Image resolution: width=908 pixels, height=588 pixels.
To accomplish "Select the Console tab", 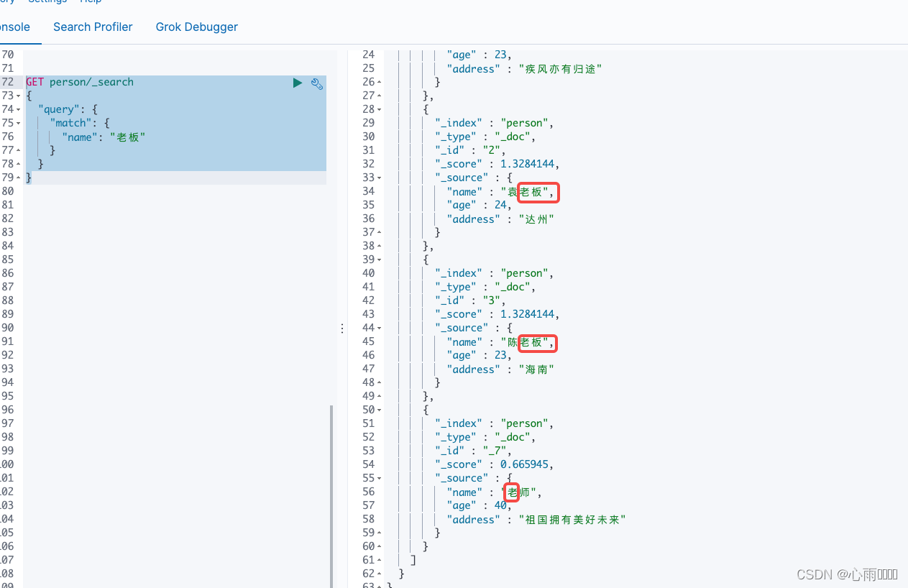I will [x=14, y=27].
